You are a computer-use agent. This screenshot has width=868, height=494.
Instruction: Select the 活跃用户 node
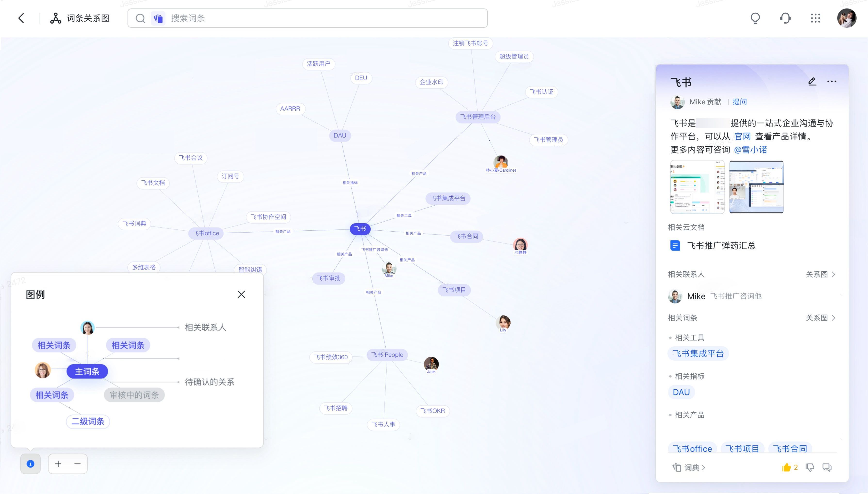pyautogui.click(x=318, y=64)
